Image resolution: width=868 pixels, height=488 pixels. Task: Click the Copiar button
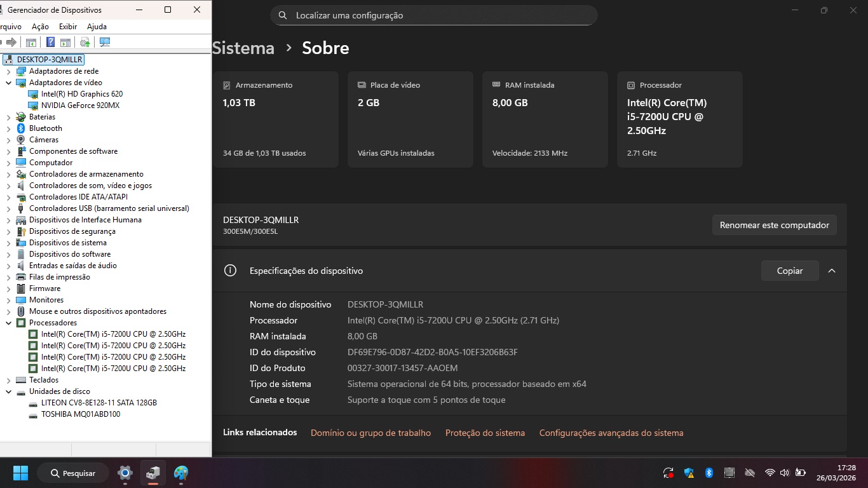[790, 271]
